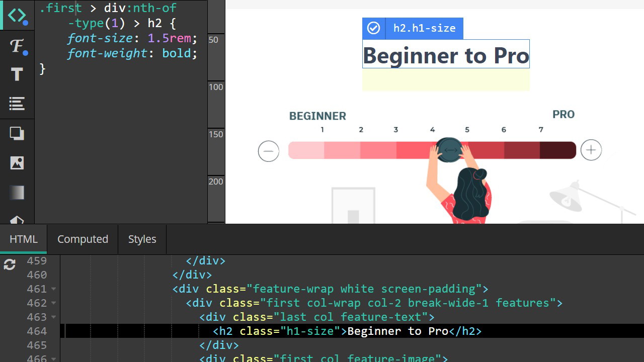Open the image panel picture icon
Screen dimensions: 644x362
(x=17, y=162)
